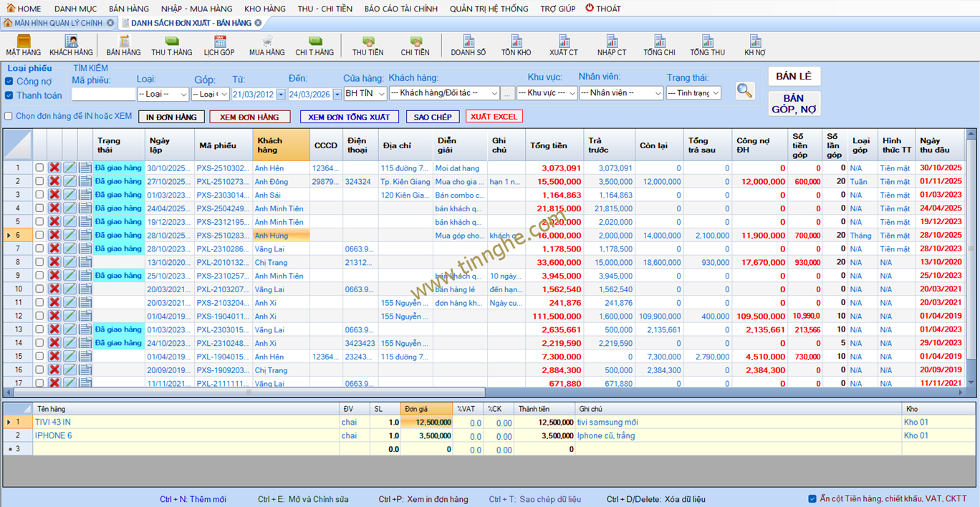The width and height of the screenshot is (980, 507).
Task: Click the THU TIỀN toolbar icon
Action: point(367,45)
